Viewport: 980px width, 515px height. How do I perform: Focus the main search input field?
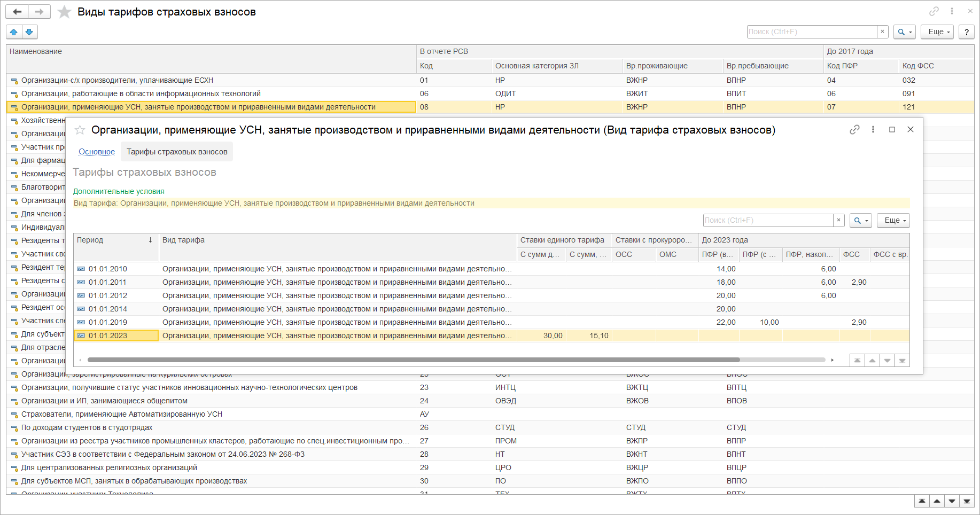(811, 32)
